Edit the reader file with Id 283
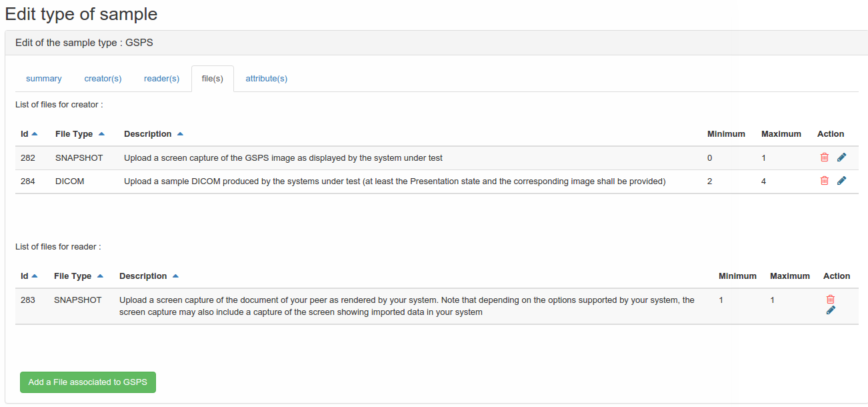This screenshot has height=407, width=868. click(x=831, y=310)
